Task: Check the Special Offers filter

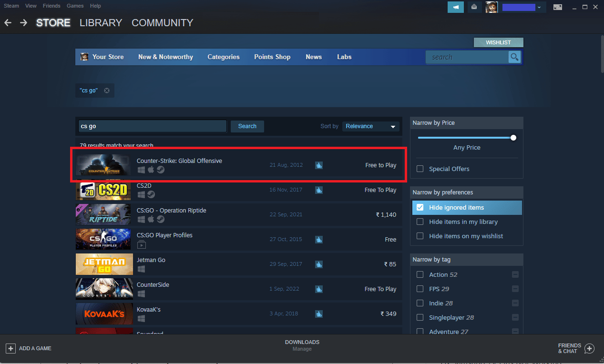Action: click(x=420, y=169)
